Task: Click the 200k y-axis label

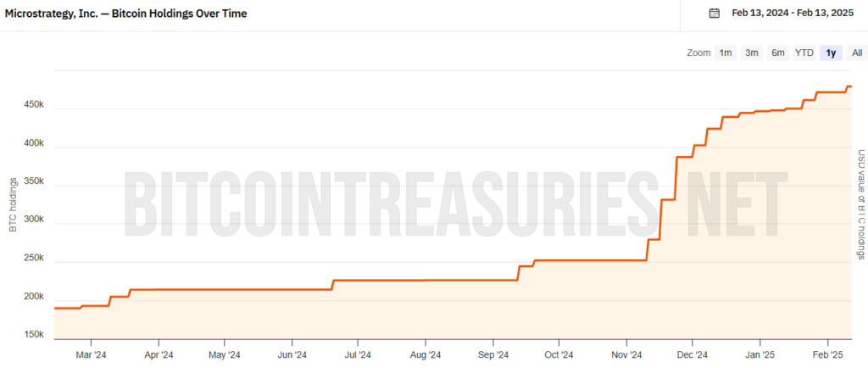Action: tap(34, 297)
